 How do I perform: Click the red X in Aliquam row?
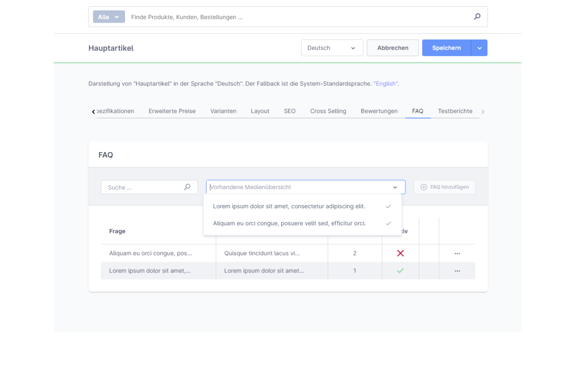(400, 253)
